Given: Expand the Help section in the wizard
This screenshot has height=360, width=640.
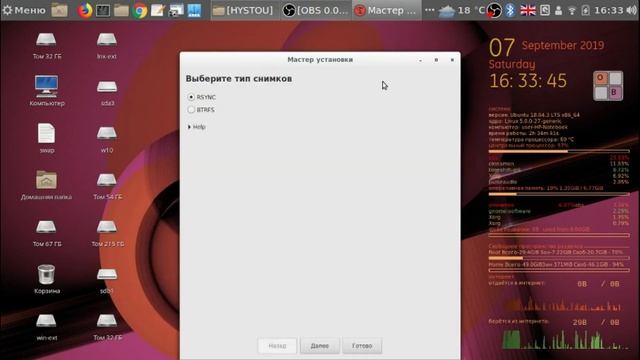Looking at the screenshot, I should [x=197, y=127].
